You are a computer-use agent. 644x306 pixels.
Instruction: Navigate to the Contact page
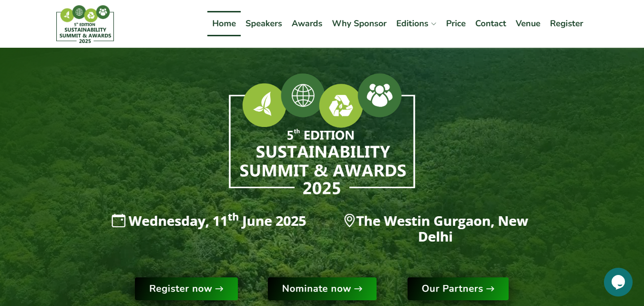(491, 23)
